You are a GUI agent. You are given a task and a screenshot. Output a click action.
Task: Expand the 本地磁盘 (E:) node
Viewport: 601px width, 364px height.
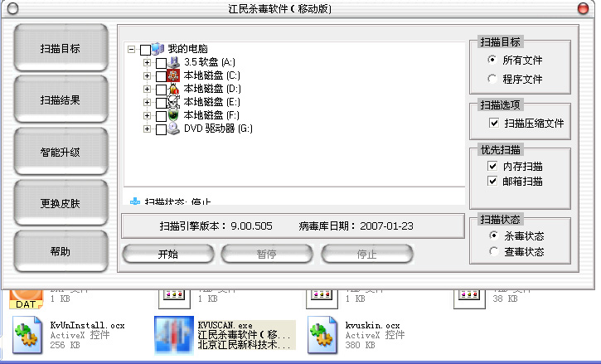point(147,102)
